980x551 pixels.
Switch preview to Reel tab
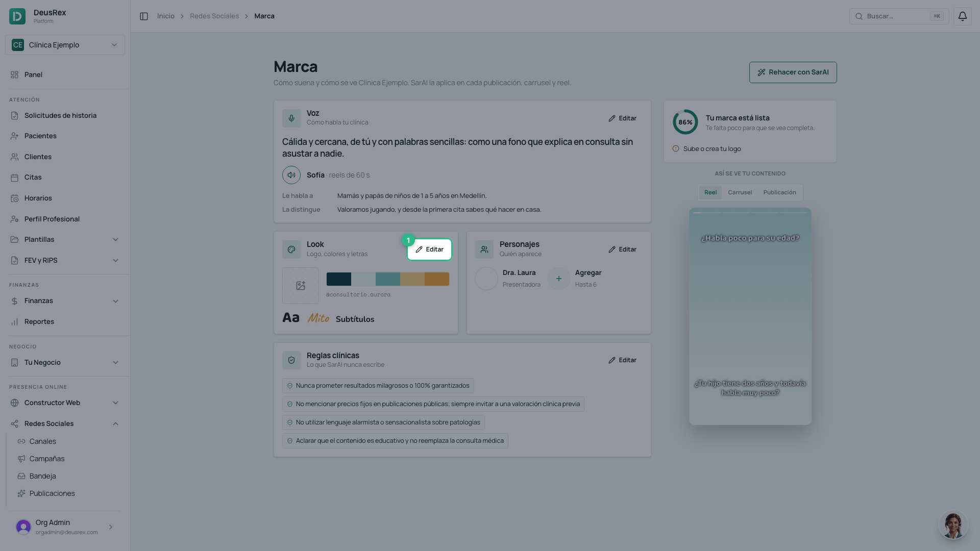pyautogui.click(x=710, y=192)
